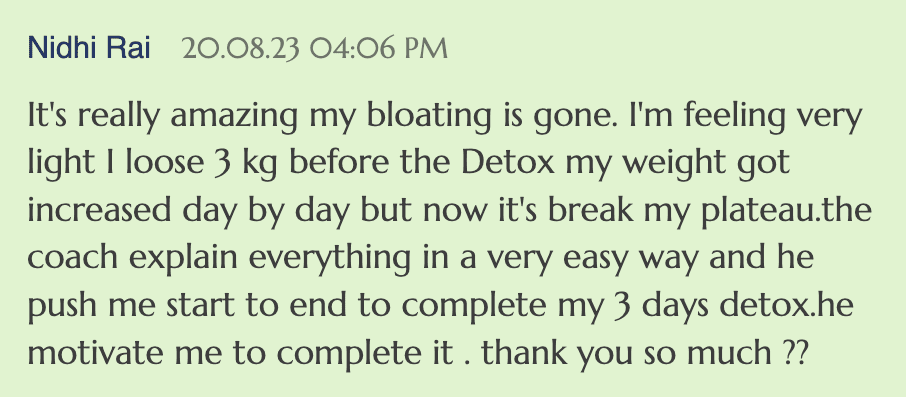
Task: Click the phrase "thank you so much"
Action: click(625, 354)
